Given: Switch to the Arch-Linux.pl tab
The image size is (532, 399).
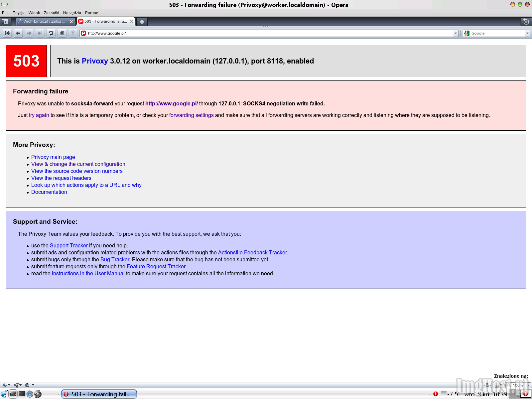Looking at the screenshot, I should click(x=46, y=22).
